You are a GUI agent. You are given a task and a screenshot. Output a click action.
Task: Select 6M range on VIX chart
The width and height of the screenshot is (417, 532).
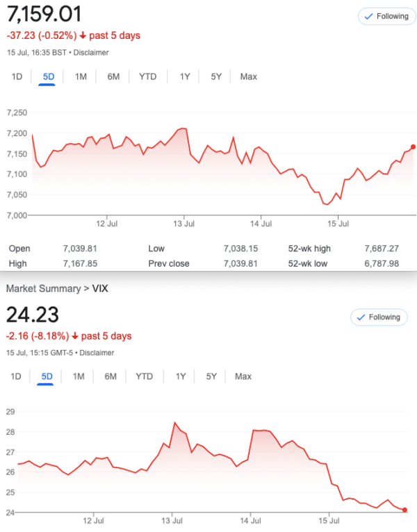(111, 376)
